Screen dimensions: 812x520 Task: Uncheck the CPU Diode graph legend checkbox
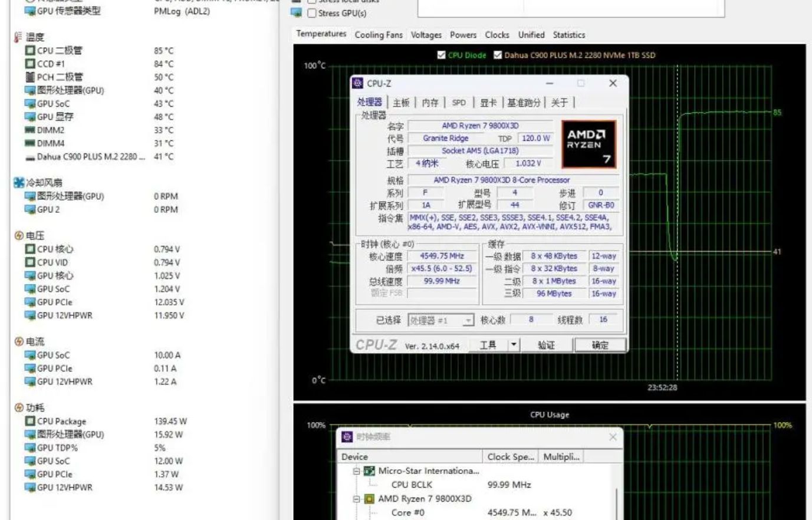point(441,55)
